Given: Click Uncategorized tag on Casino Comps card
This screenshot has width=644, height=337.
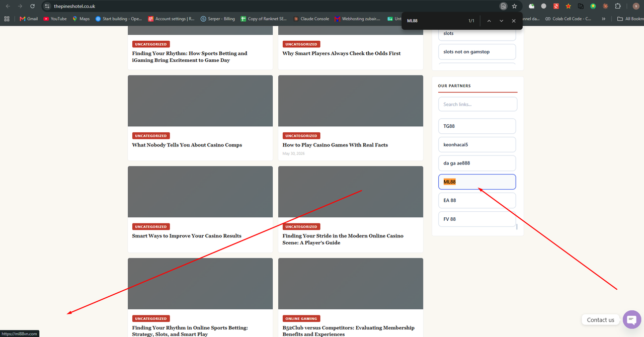Looking at the screenshot, I should pyautogui.click(x=151, y=136).
